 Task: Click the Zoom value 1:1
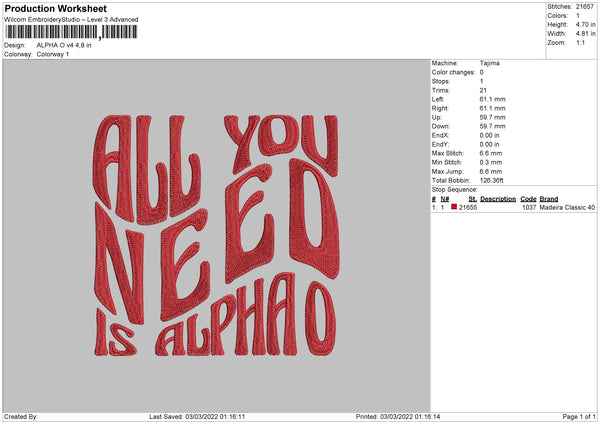coord(580,43)
